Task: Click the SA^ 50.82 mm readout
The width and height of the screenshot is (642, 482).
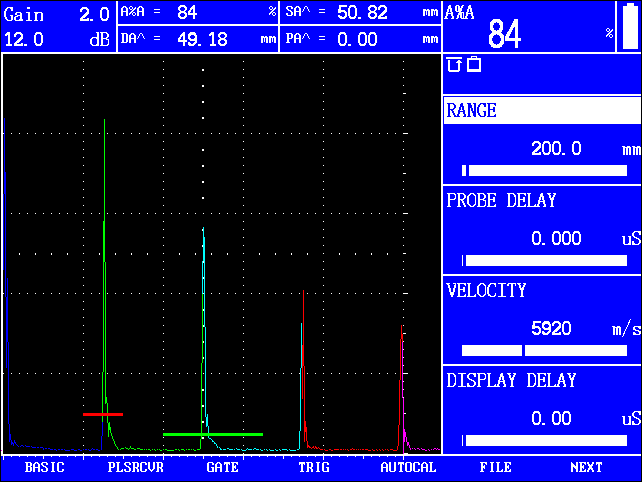Action: [x=361, y=13]
